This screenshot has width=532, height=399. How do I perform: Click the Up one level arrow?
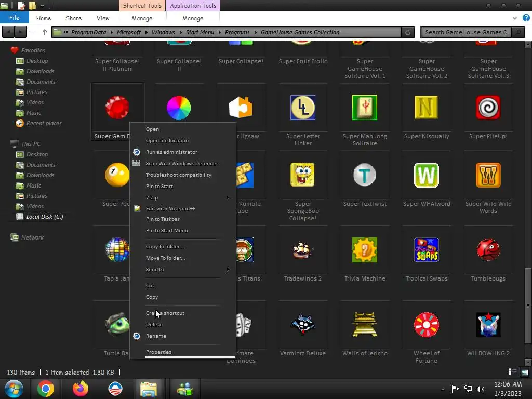coord(45,32)
